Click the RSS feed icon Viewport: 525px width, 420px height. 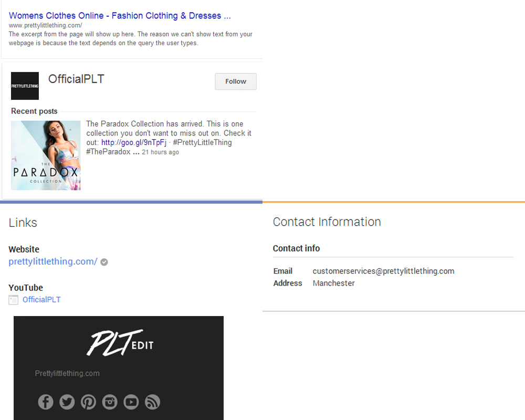pos(152,402)
